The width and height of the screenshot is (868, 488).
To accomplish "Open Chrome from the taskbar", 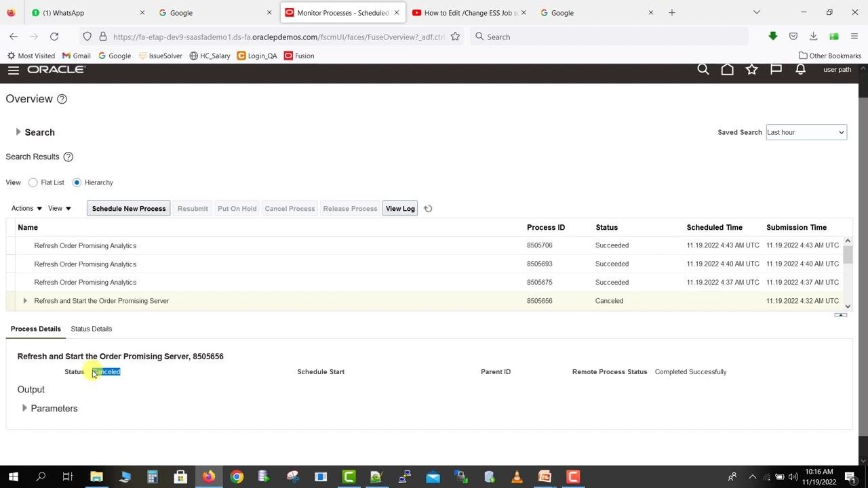I will 236,477.
